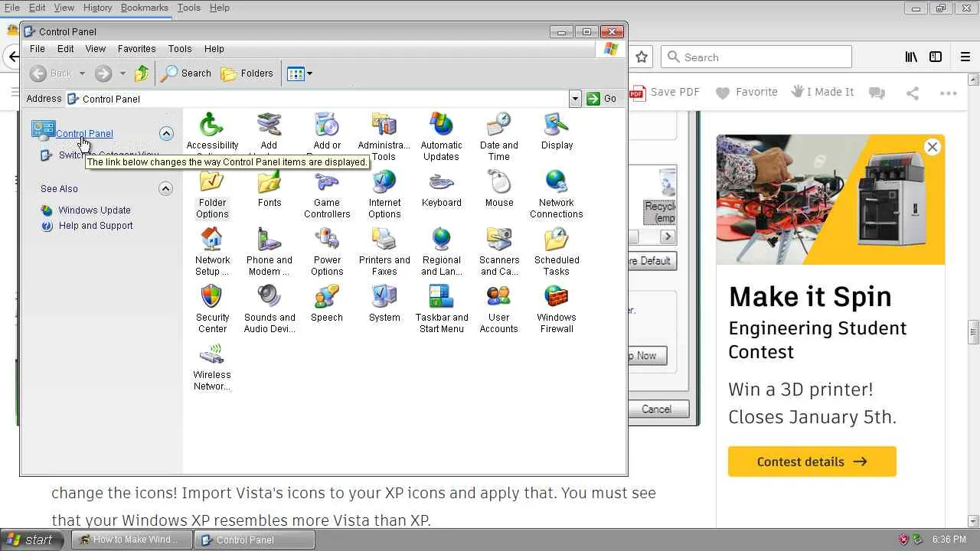Open the Wireless Network Setup icon
This screenshot has width=980, height=551.
click(212, 367)
